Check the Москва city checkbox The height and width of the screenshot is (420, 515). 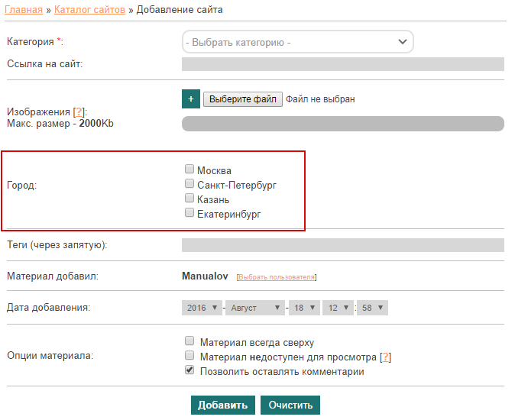(x=189, y=170)
